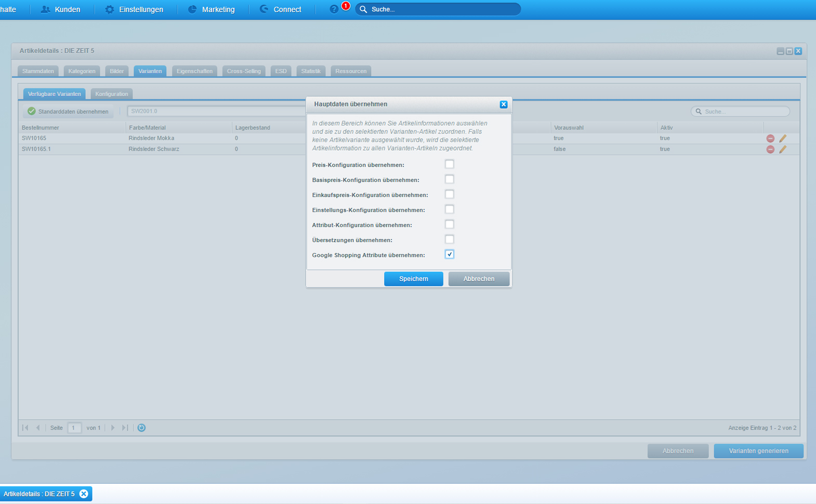Switch to the Eigenschaften tab
Screen dimensions: 816x504
coord(194,71)
